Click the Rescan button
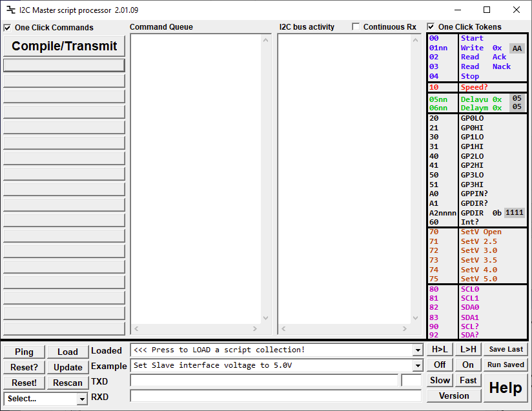 (x=68, y=383)
